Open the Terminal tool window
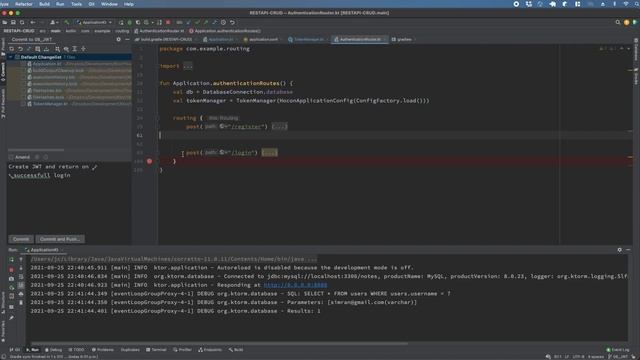The image size is (640, 360). pos(156,350)
